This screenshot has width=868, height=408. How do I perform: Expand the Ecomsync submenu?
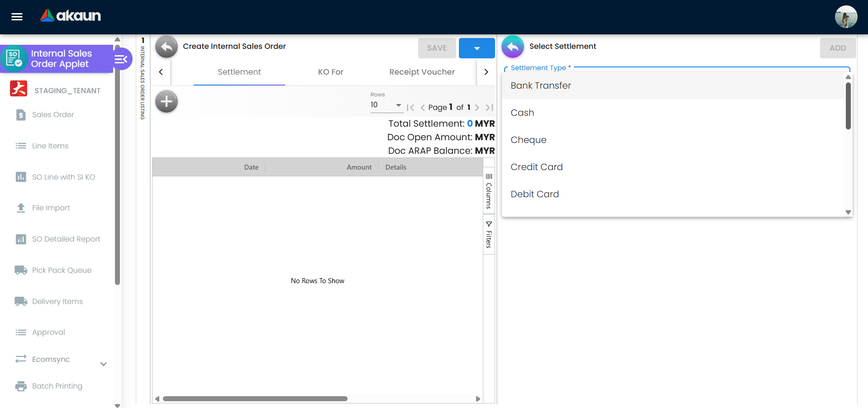(x=103, y=364)
